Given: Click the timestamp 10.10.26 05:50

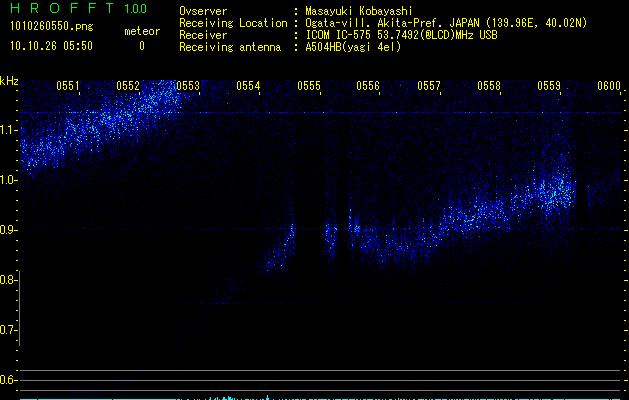Looking at the screenshot, I should click(x=51, y=46).
